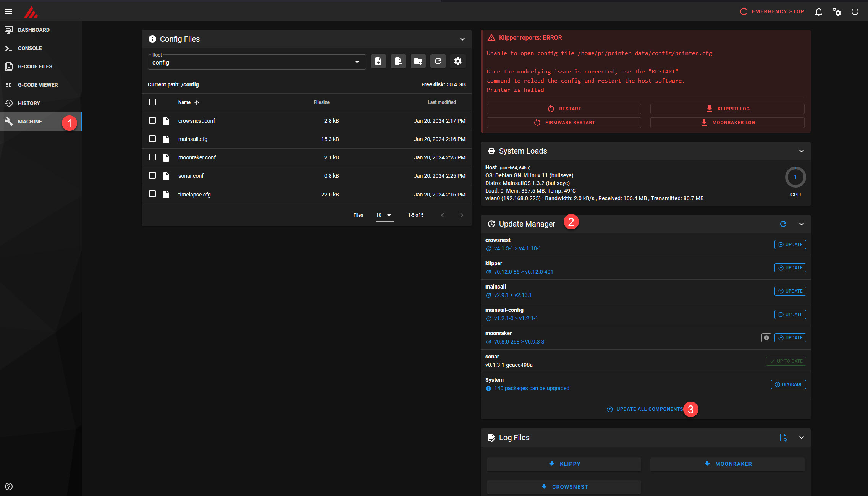868x496 pixels.
Task: Show moonraker update info icon
Action: (x=766, y=338)
